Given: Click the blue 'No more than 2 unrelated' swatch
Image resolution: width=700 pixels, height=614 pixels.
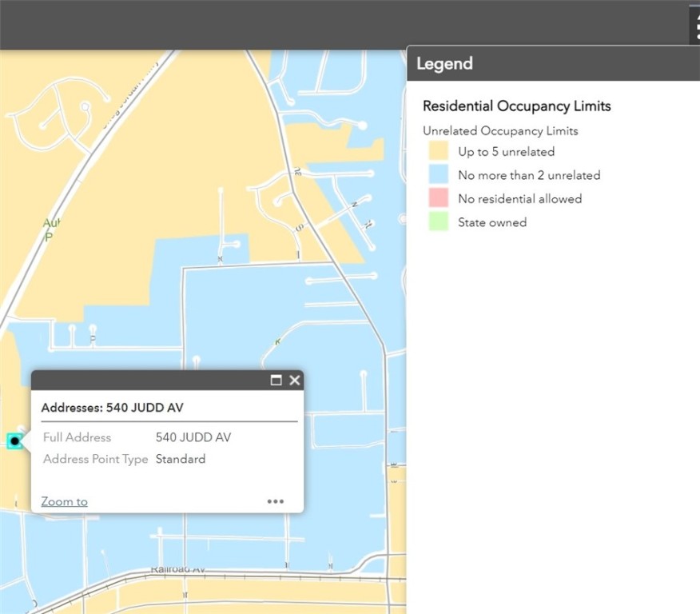Looking at the screenshot, I should point(438,175).
